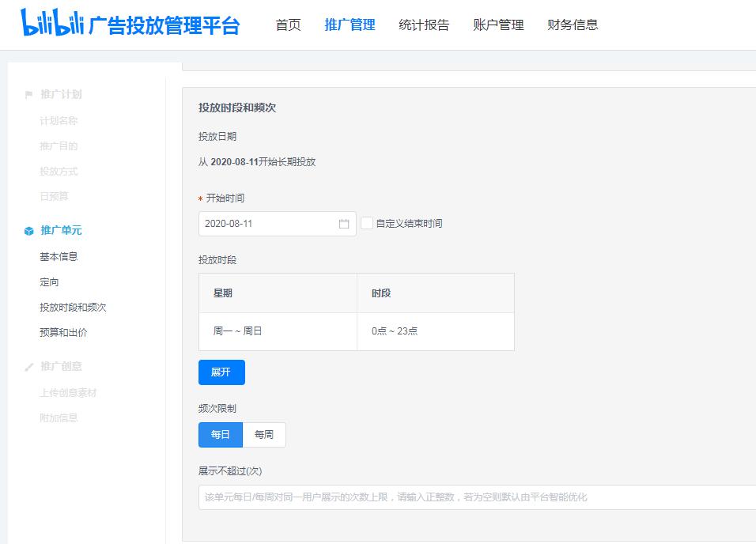Open the 账户管理 menu
Image resolution: width=756 pixels, height=544 pixels.
[497, 25]
